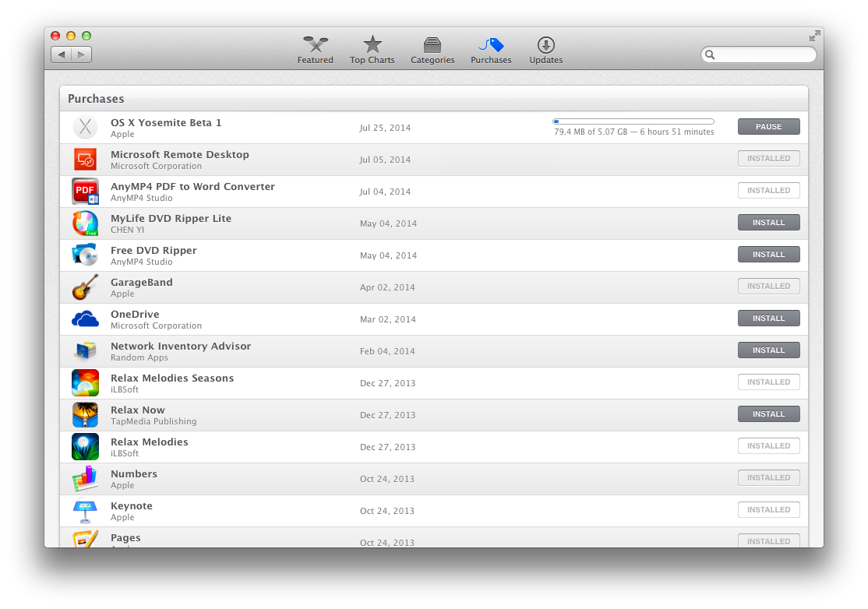Click the Jul 25, 2014 purchase date
This screenshot has width=868, height=609.
[x=385, y=128]
